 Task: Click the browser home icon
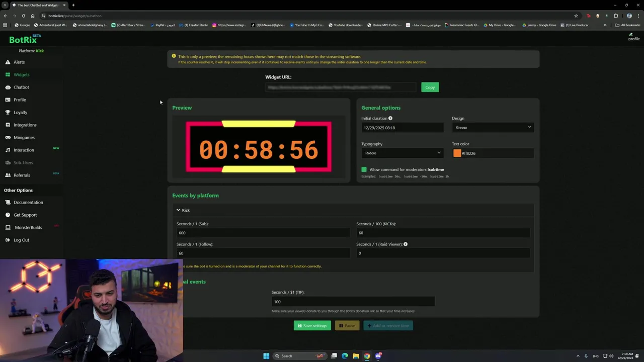tap(33, 16)
